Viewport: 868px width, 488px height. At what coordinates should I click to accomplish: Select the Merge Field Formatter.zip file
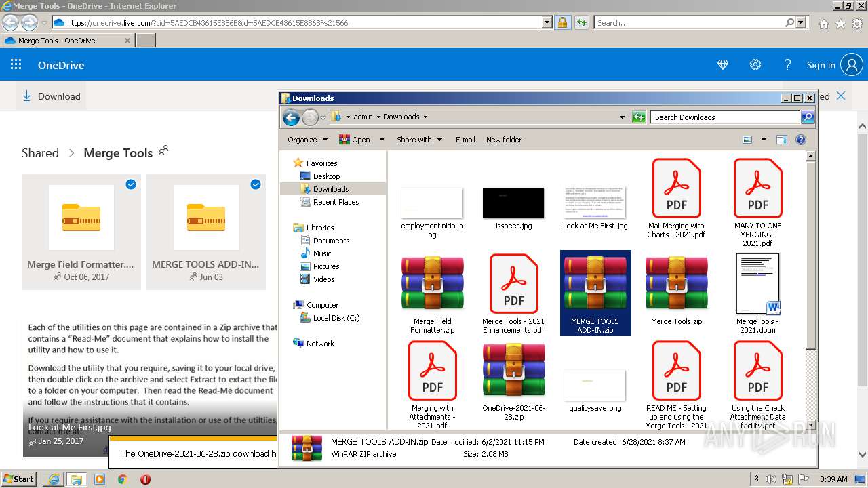[x=432, y=294]
